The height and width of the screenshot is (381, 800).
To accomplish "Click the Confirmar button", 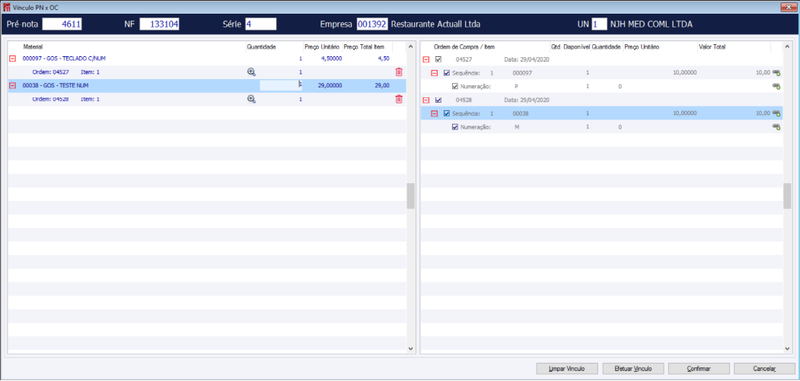I will tap(699, 369).
